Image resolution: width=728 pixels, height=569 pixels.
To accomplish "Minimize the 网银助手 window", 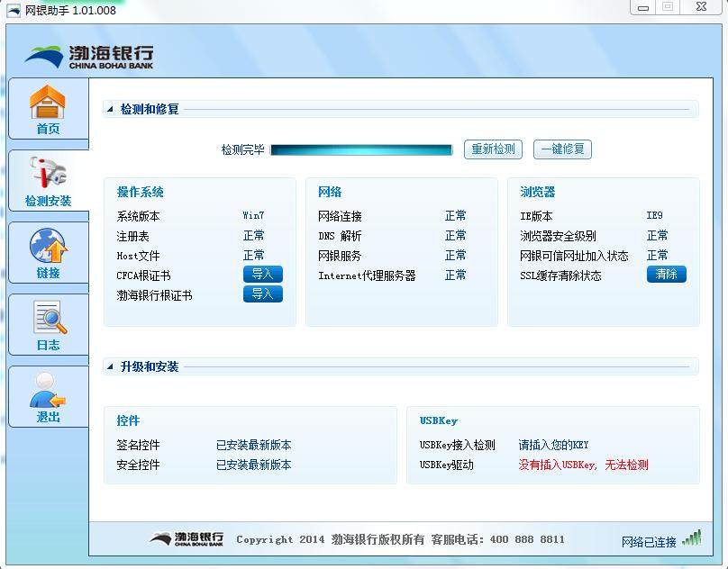I will [643, 7].
